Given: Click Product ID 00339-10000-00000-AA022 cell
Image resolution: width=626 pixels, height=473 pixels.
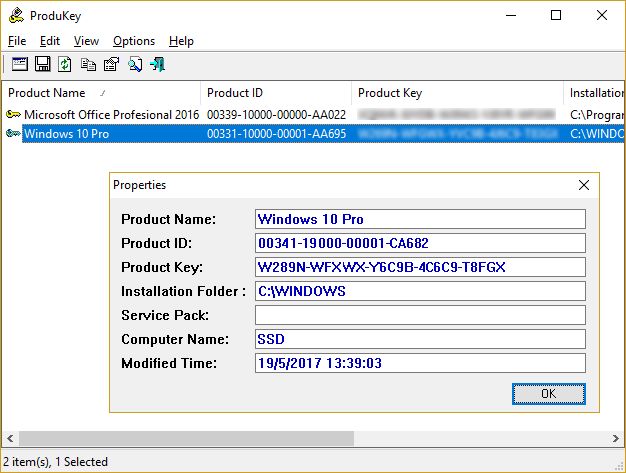Looking at the screenshot, I should click(x=276, y=115).
